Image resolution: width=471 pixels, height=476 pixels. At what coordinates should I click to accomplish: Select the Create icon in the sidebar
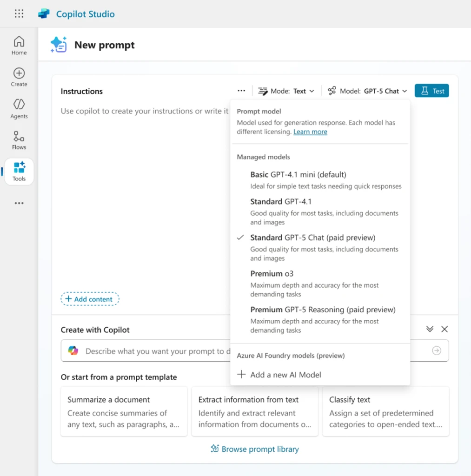pos(19,76)
